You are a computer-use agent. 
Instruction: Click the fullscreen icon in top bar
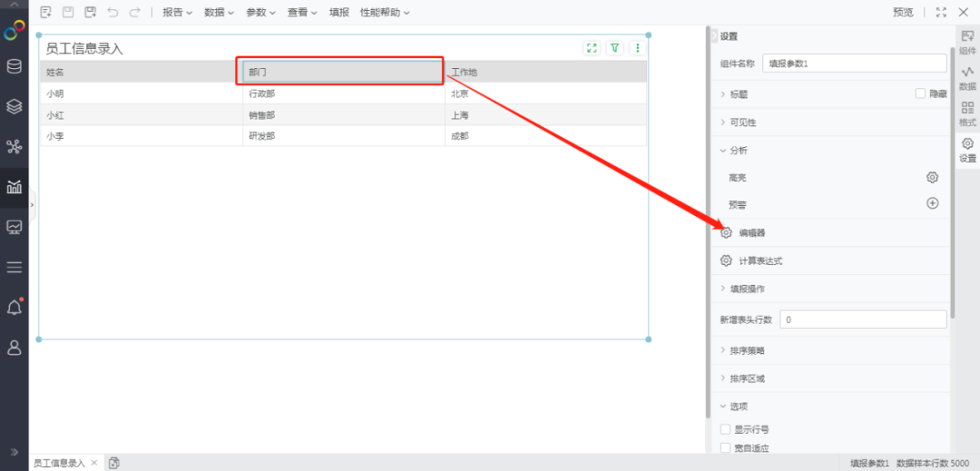pos(941,13)
